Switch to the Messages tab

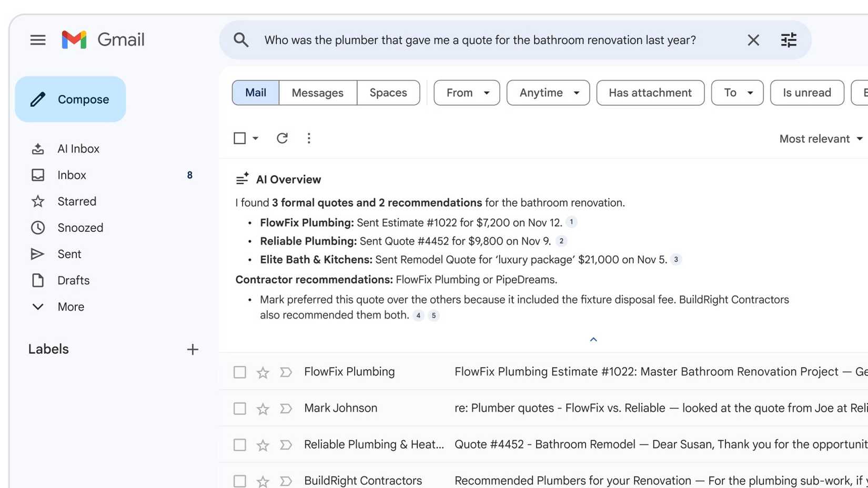click(317, 93)
